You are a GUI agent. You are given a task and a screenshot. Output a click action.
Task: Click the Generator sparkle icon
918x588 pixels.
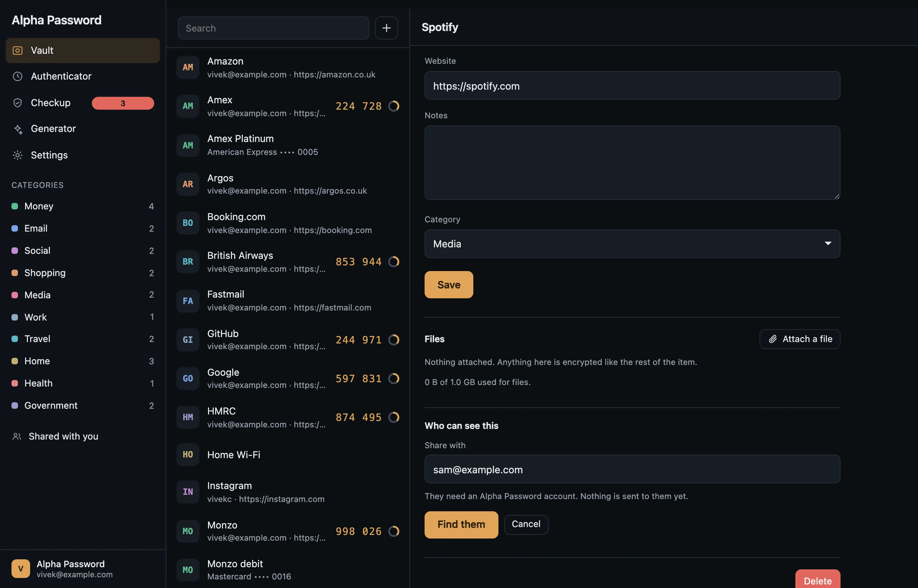pos(18,129)
